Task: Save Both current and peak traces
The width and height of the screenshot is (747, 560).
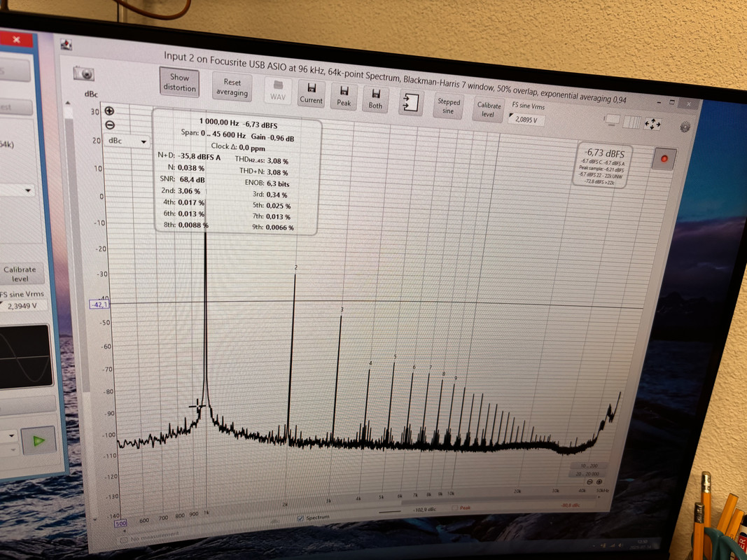Action: point(375,99)
